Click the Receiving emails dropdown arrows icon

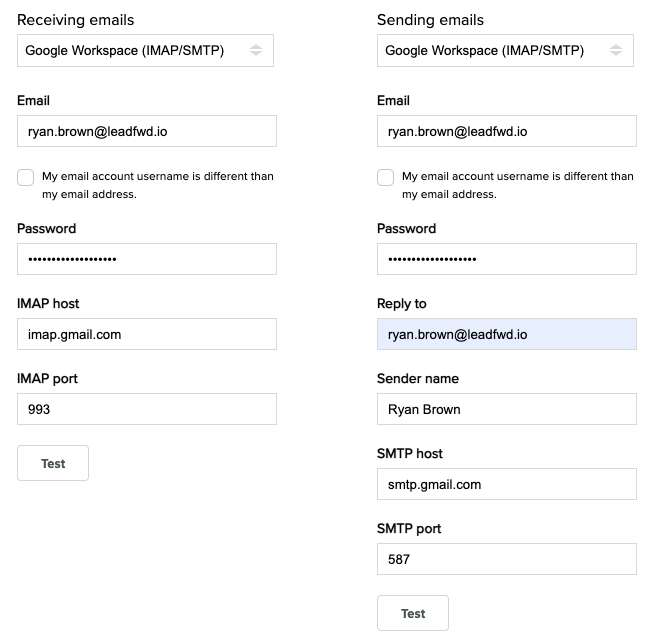pos(255,51)
